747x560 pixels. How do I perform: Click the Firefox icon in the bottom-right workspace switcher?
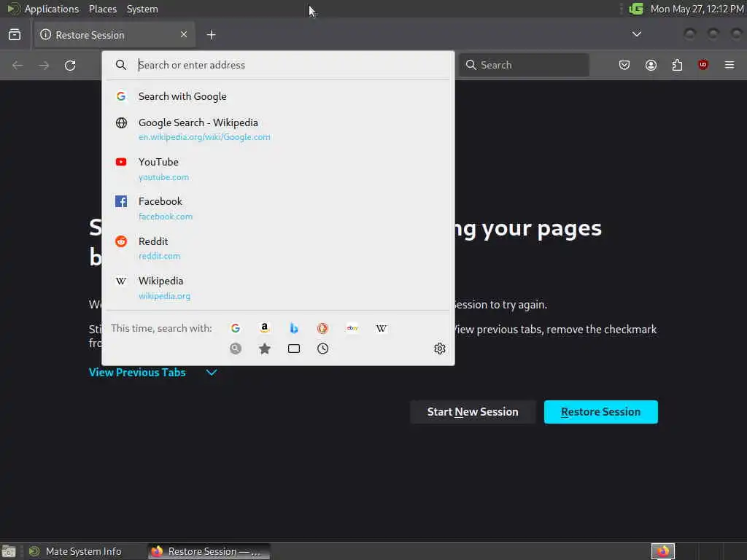coord(663,551)
